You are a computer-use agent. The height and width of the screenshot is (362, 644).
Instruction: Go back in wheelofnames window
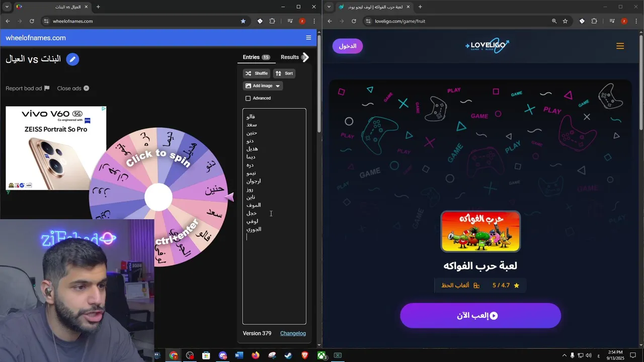pos(8,21)
